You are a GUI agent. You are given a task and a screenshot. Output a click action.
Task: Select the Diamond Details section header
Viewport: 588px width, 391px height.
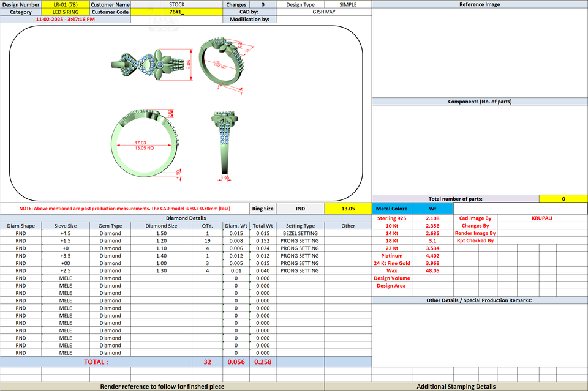(x=186, y=218)
